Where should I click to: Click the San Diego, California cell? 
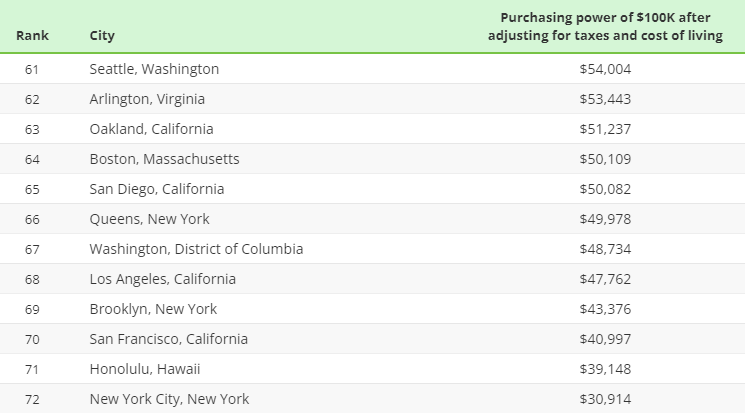[x=157, y=189]
